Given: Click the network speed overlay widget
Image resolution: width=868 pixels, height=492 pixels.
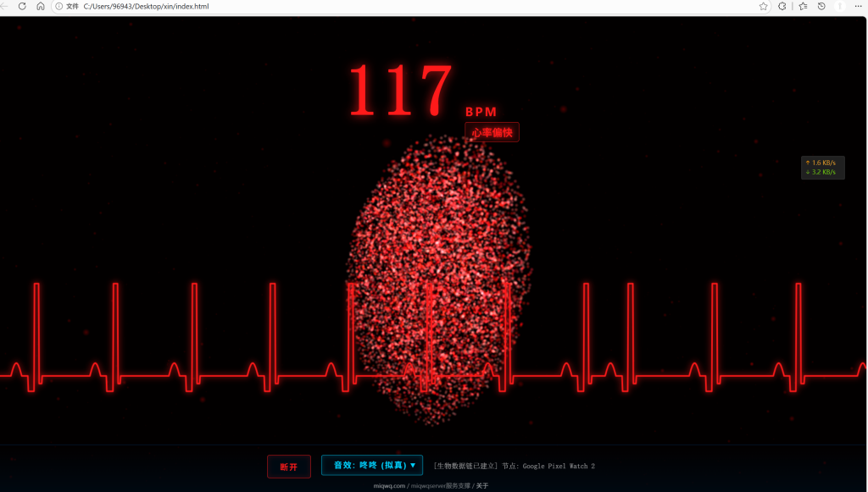Looking at the screenshot, I should coord(822,168).
